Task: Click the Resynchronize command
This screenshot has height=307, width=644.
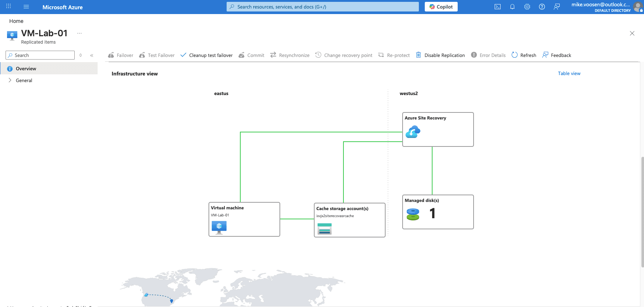Action: pos(290,55)
